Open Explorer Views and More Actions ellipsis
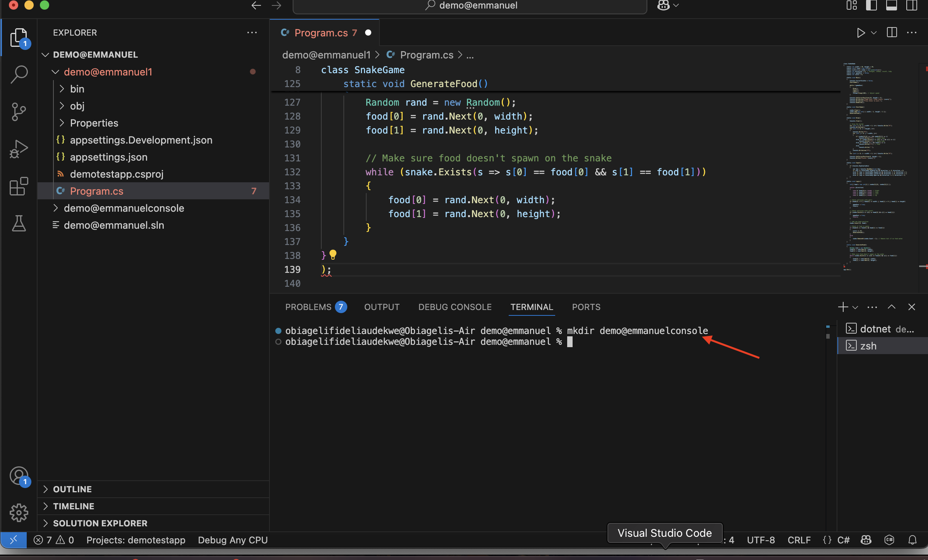The width and height of the screenshot is (928, 560). click(x=252, y=33)
